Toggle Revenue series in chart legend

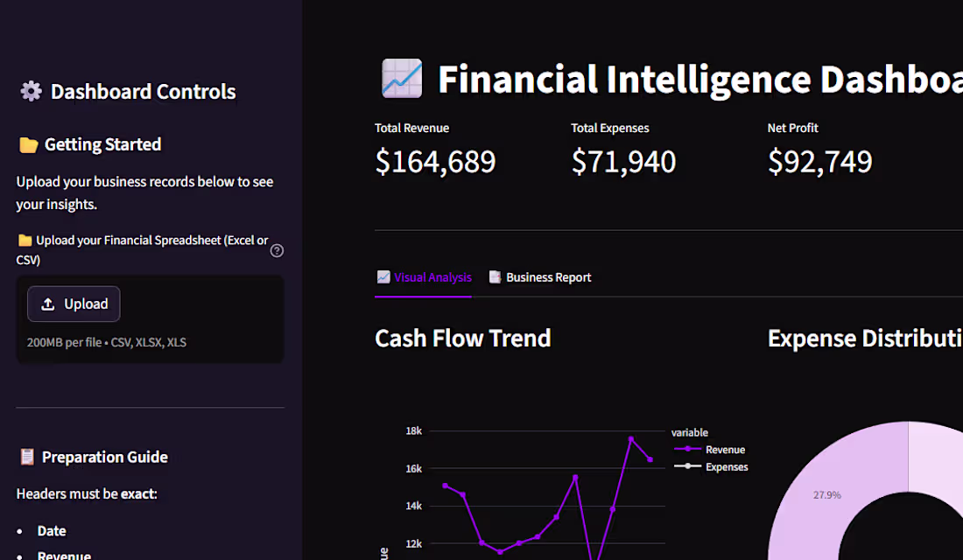(709, 450)
